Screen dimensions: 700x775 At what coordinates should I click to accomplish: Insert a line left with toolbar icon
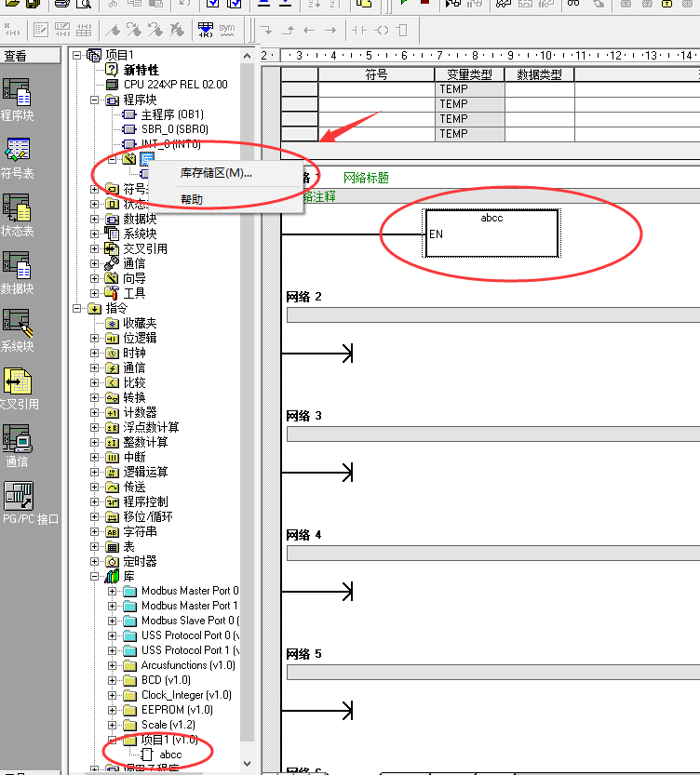pos(309,30)
